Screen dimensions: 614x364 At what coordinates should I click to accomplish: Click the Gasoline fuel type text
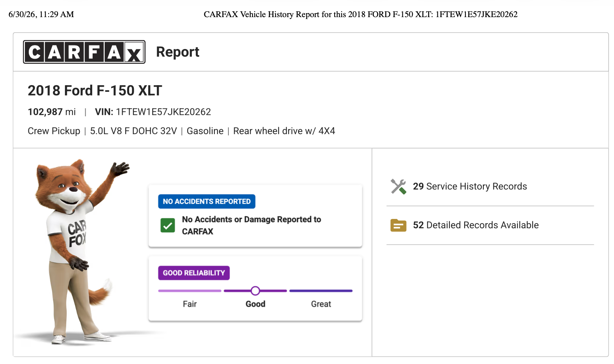coord(205,131)
